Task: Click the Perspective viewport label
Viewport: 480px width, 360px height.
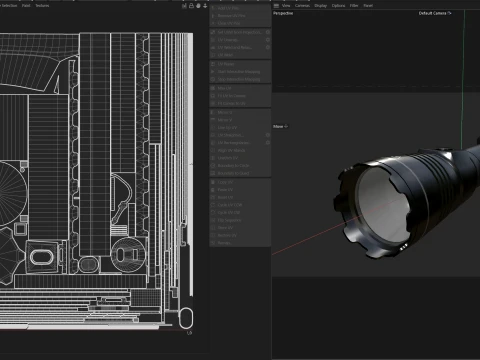Action: (x=283, y=13)
